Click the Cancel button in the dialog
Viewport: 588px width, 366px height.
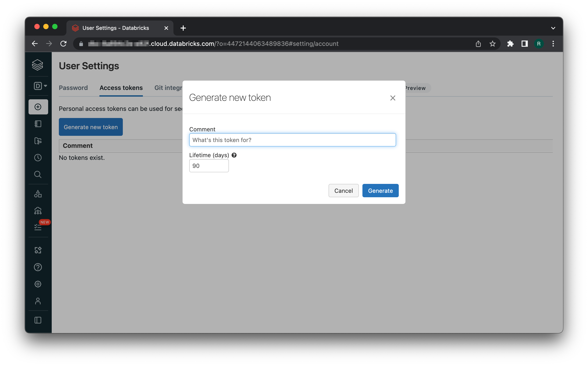pos(343,191)
